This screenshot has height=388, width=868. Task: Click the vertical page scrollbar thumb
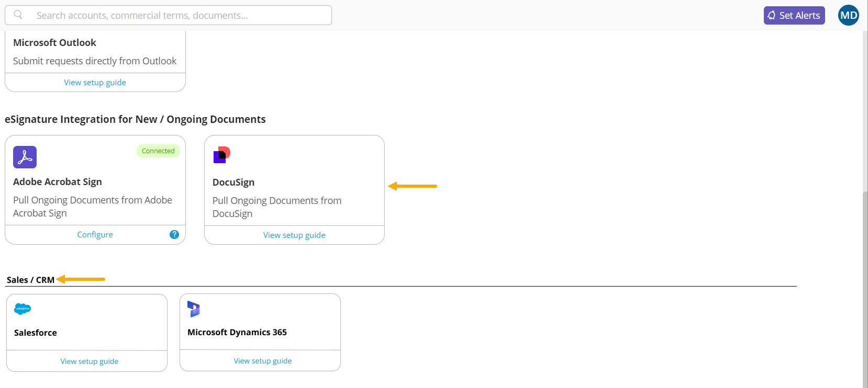pyautogui.click(x=865, y=289)
